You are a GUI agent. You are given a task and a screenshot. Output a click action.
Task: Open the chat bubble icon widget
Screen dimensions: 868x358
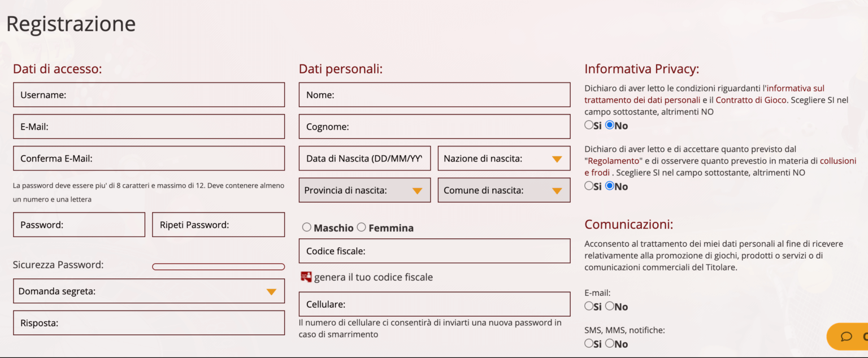[x=846, y=337]
